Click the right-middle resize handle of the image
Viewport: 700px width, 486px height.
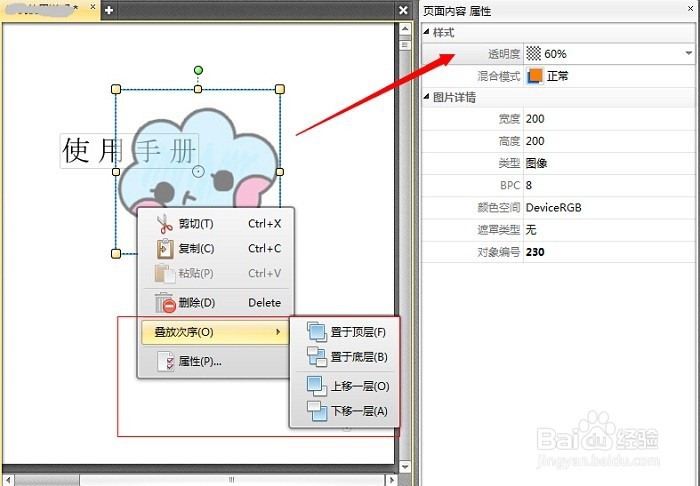(x=280, y=172)
